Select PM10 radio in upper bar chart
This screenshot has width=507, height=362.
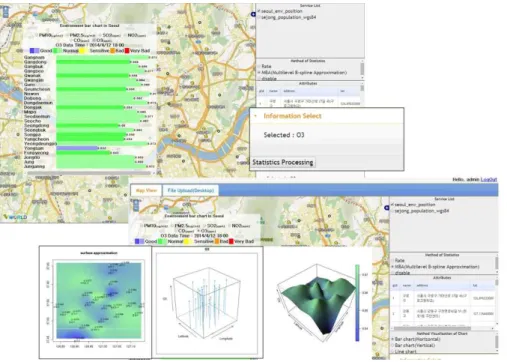coord(37,35)
